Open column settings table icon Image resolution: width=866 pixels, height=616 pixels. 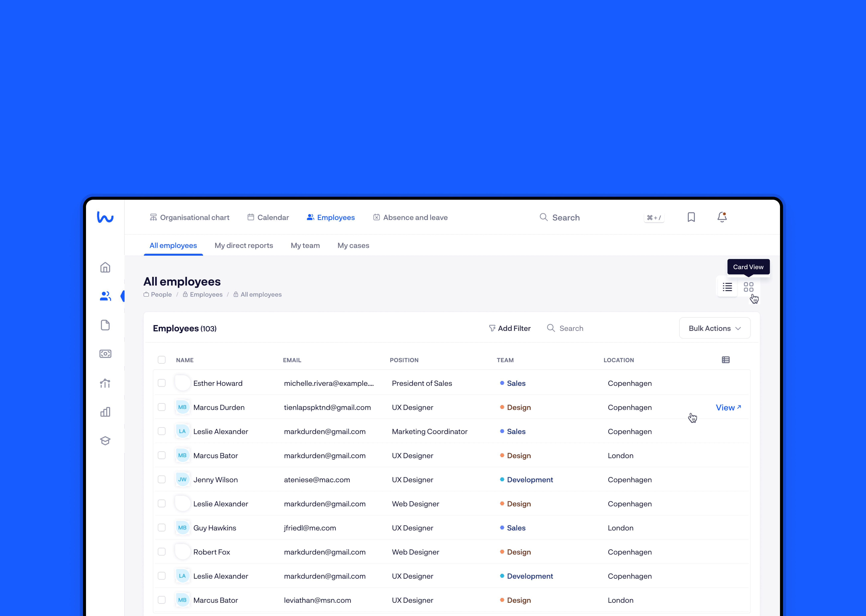[726, 360]
